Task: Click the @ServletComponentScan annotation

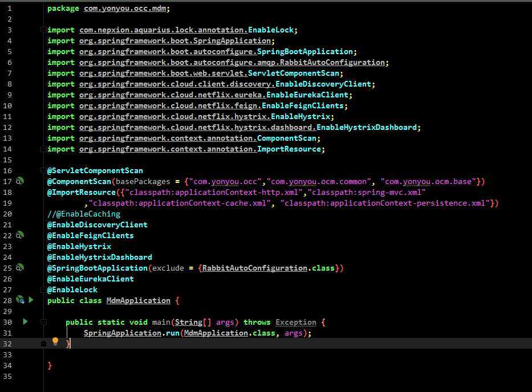Action: [x=95, y=170]
